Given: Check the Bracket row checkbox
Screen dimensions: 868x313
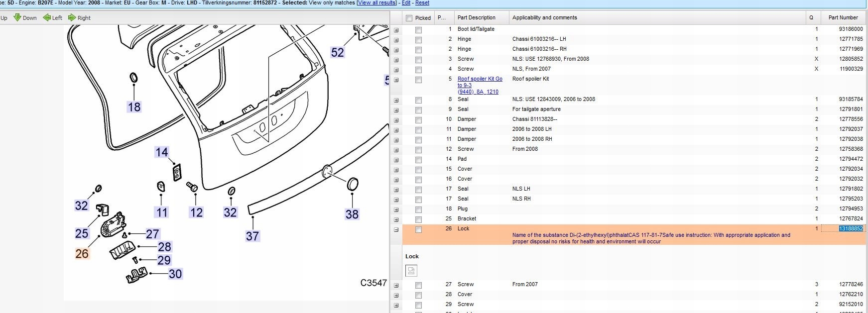Looking at the screenshot, I should (418, 219).
